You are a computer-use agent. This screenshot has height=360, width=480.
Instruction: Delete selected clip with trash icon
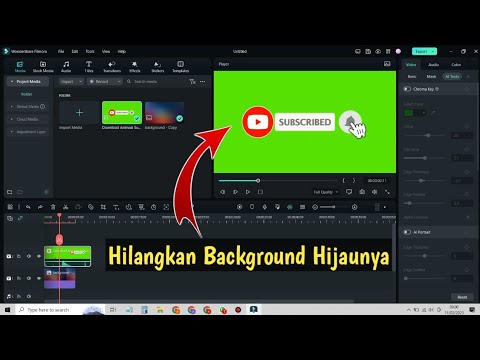point(53,207)
